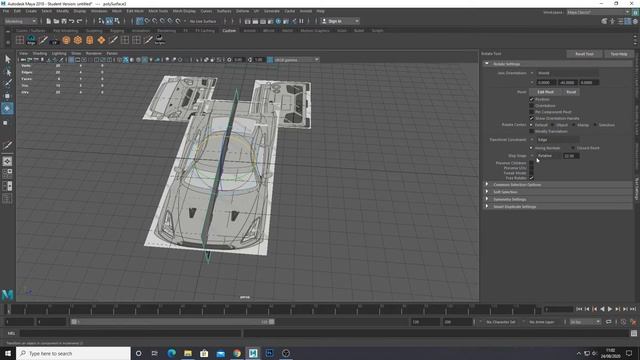Click the four-pane layout icon in toolbox
The width and height of the screenshot is (640, 360).
(x=7, y=173)
